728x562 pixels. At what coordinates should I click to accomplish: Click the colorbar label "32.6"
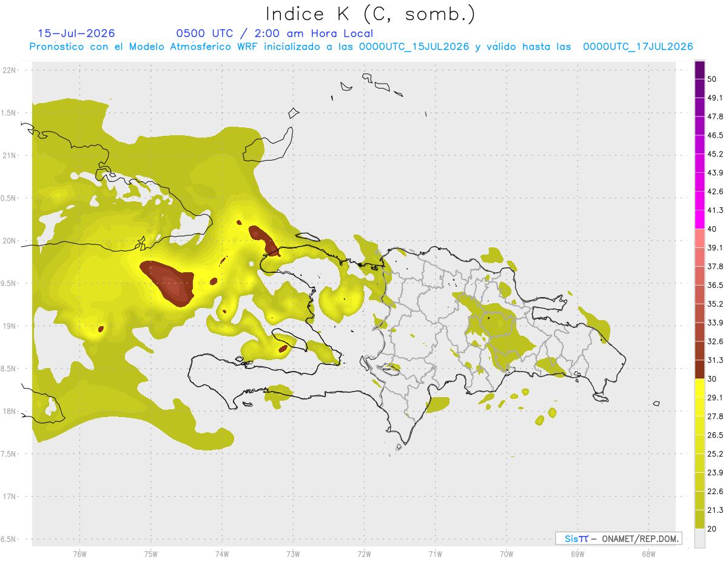point(715,341)
